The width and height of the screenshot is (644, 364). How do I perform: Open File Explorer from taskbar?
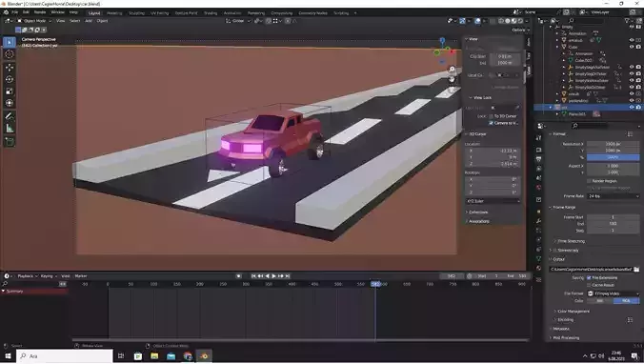tap(154, 355)
